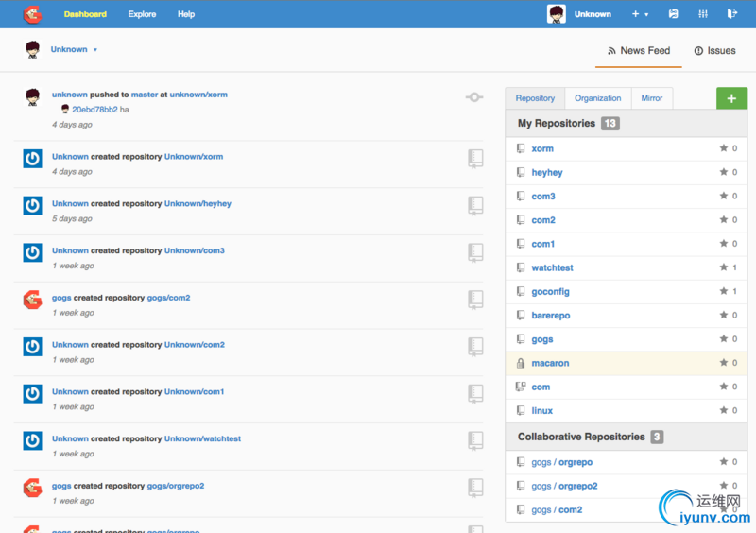
Task: Click the user avatar thumbnail in the navbar
Action: coord(557,14)
